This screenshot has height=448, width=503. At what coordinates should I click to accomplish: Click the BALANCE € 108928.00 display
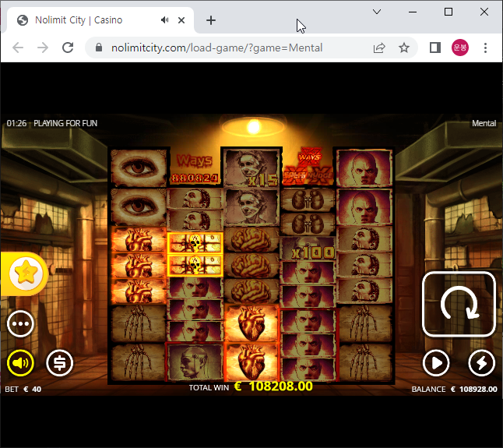pos(454,390)
